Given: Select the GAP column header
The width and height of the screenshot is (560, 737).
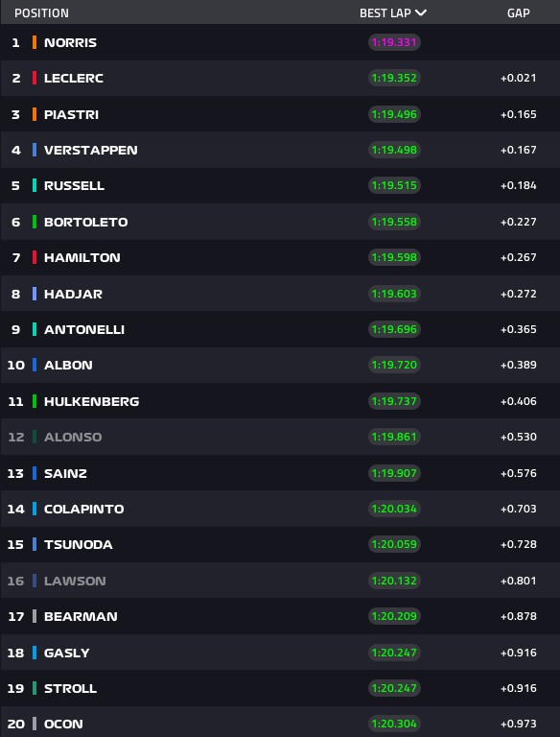Looking at the screenshot, I should click(x=518, y=13).
